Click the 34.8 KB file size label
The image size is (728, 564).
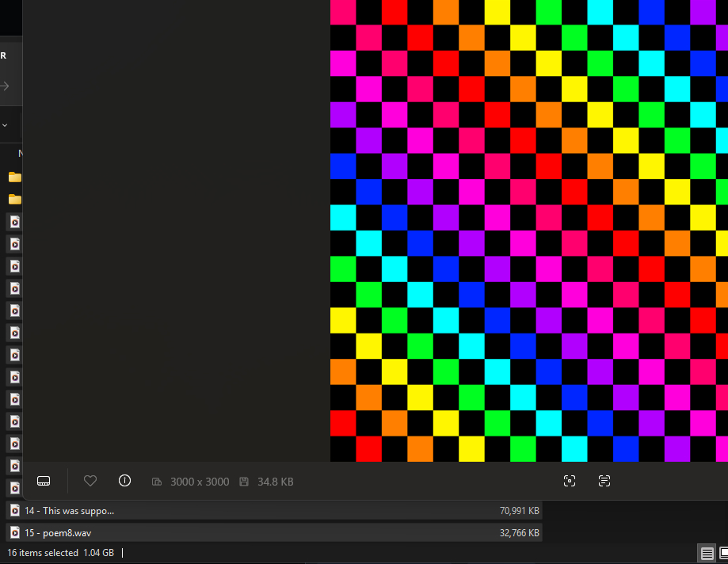click(275, 482)
